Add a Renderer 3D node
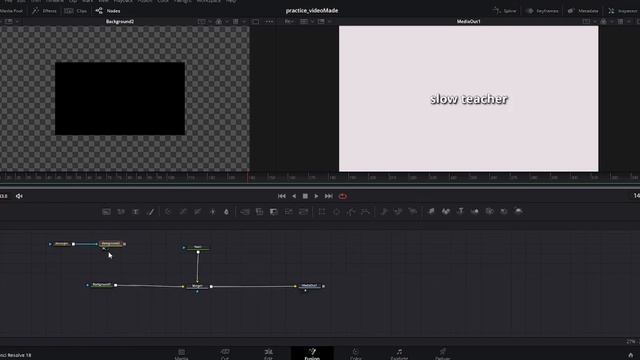Screen dimensions: 640x360 click(x=519, y=211)
